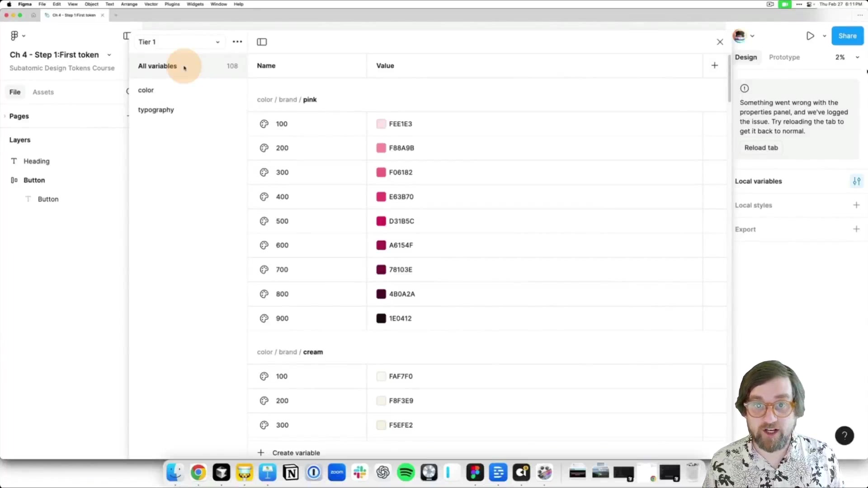Select the All variables group

pyautogui.click(x=188, y=66)
